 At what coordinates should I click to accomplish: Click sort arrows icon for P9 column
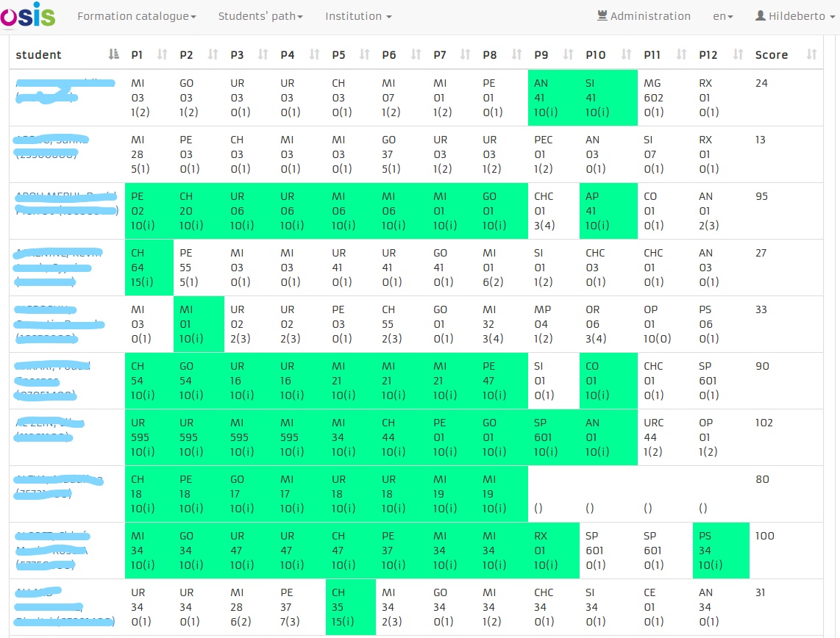[x=568, y=54]
